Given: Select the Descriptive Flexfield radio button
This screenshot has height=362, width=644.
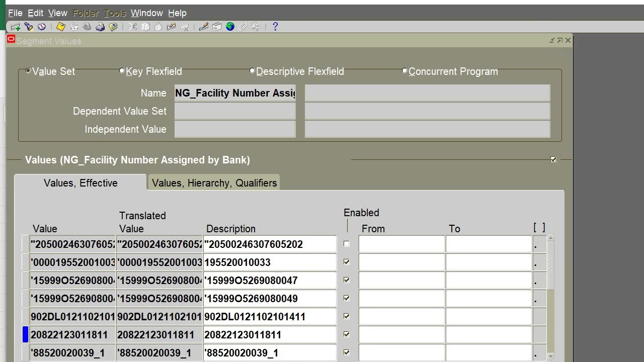Looking at the screenshot, I should (252, 71).
